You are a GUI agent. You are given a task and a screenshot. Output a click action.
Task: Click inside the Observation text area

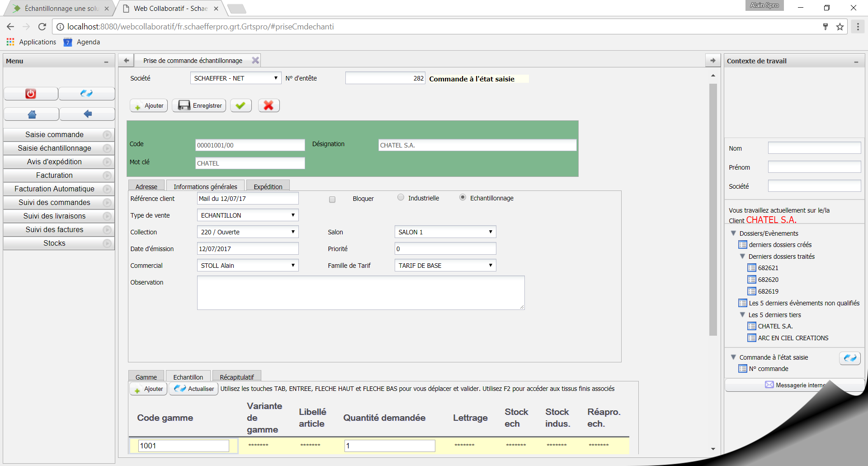360,292
